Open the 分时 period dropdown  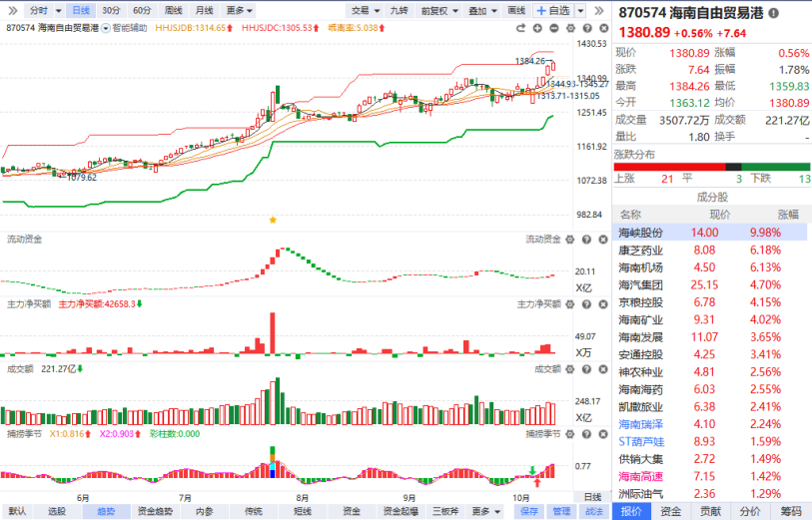[x=41, y=10]
